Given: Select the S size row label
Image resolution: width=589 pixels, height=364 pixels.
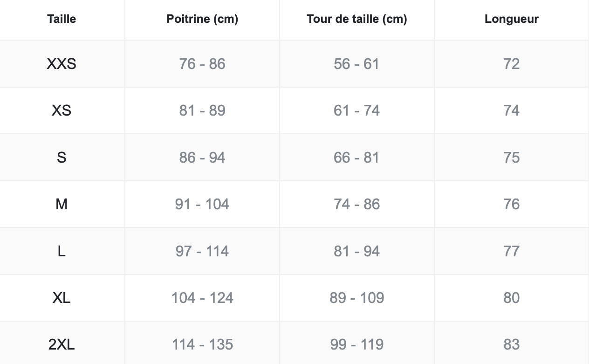Looking at the screenshot, I should (x=62, y=158).
